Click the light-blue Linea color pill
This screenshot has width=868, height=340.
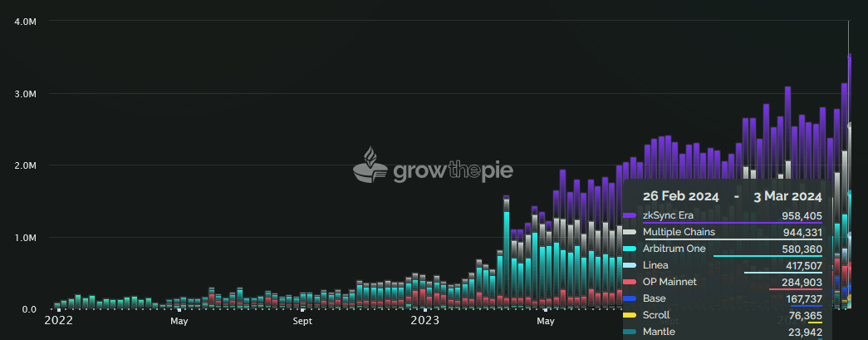pos(630,265)
